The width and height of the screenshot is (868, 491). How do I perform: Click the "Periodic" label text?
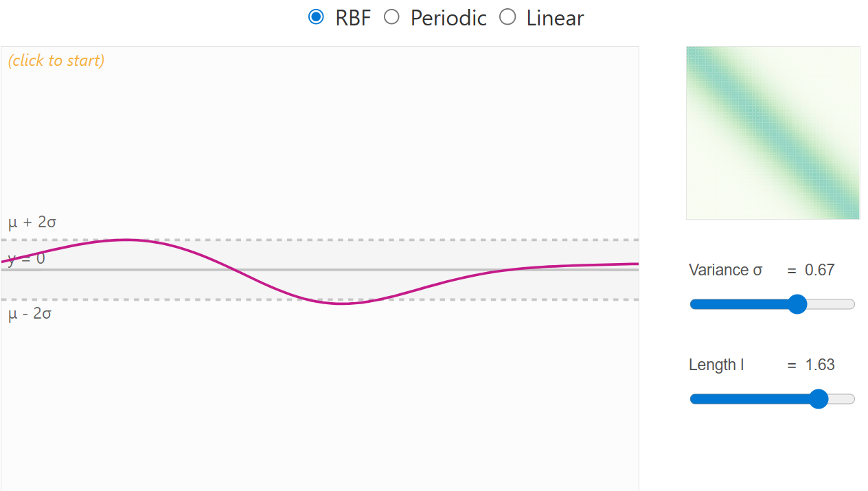pos(448,18)
